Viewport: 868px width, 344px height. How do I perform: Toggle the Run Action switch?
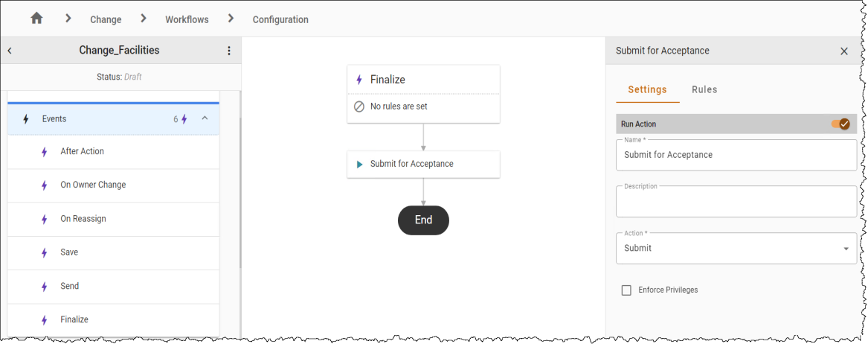pyautogui.click(x=840, y=124)
